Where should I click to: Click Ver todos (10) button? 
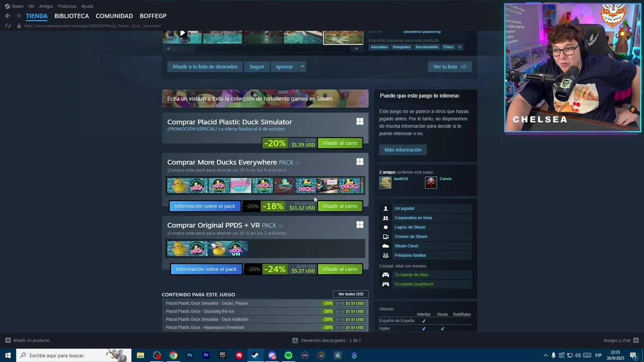click(x=351, y=294)
